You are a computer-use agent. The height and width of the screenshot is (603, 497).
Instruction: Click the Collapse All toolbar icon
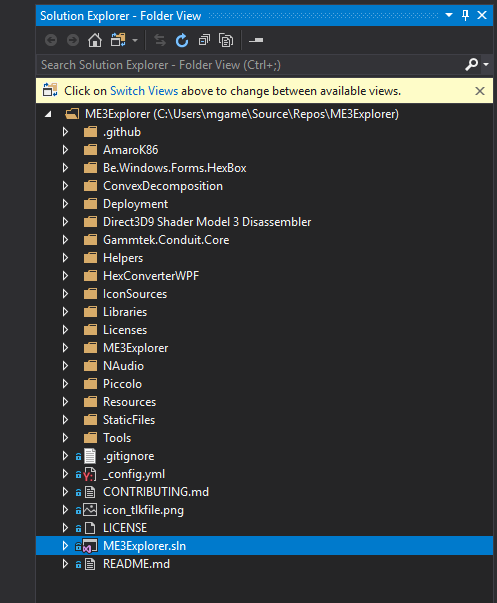[204, 40]
